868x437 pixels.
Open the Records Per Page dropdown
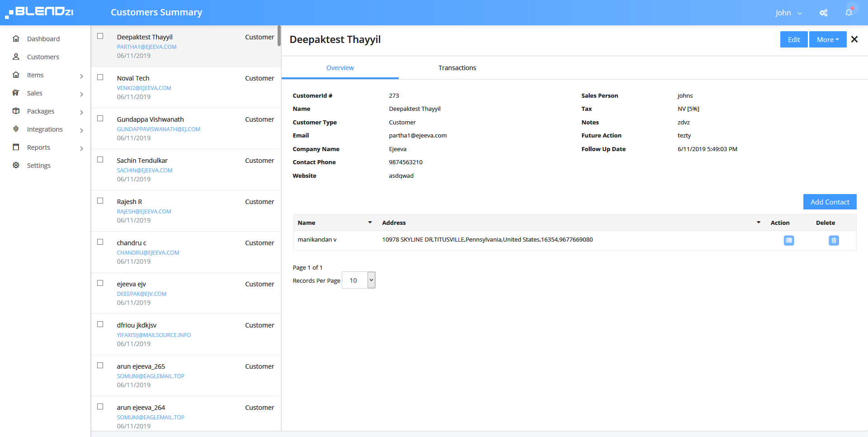coord(359,280)
